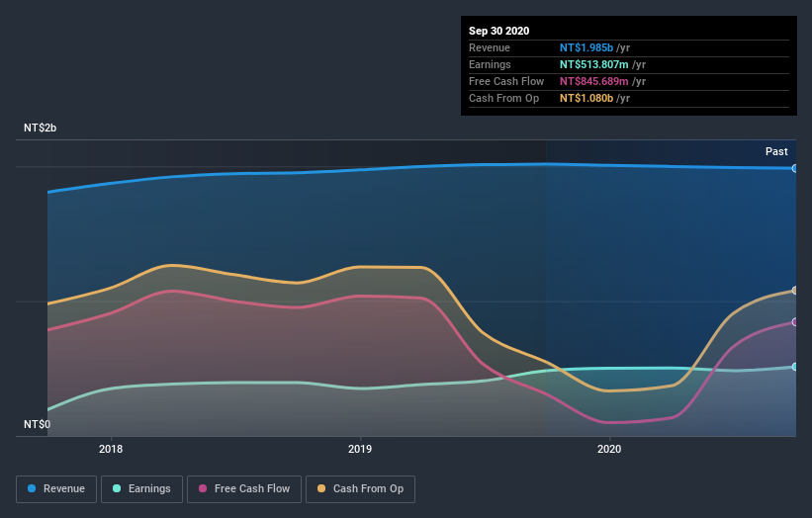Click the orange Cash From Op legend dot

coord(321,488)
